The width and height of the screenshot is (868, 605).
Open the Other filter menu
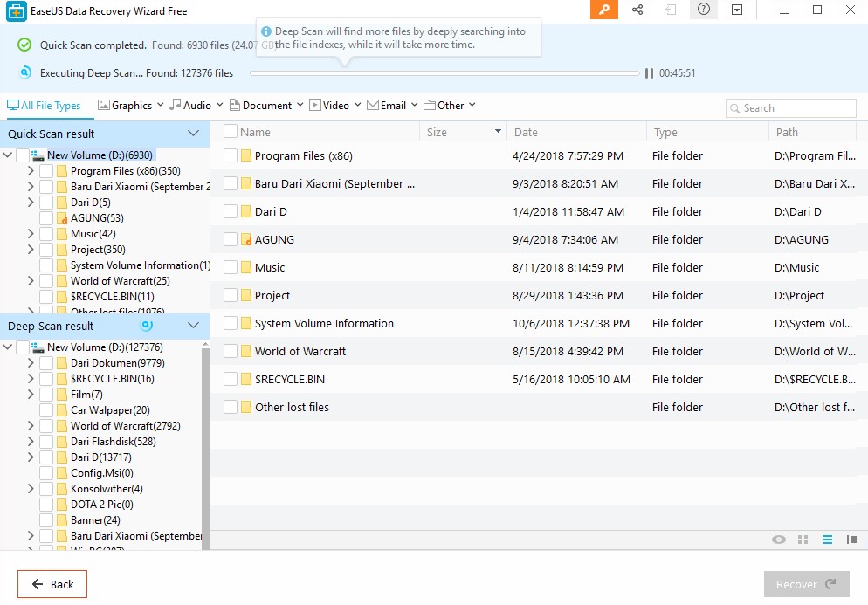(450, 105)
